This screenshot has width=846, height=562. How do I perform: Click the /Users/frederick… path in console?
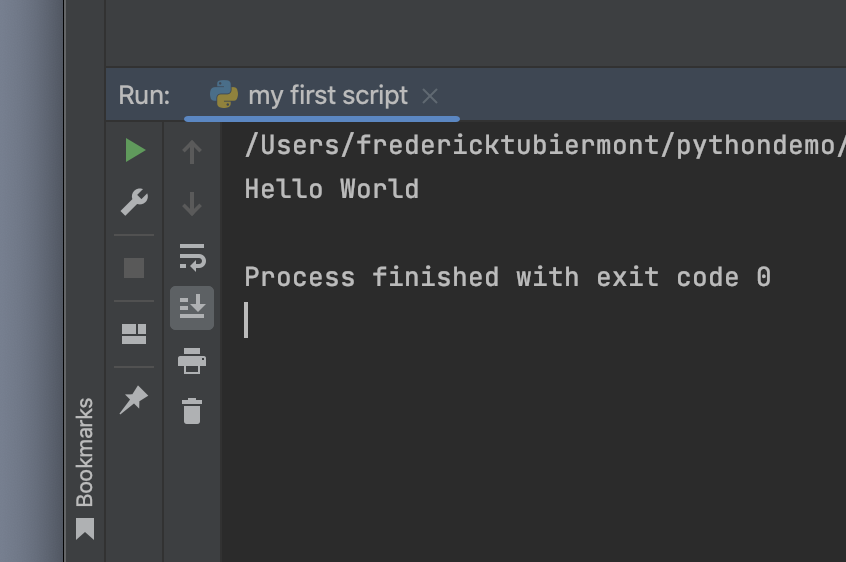click(540, 146)
